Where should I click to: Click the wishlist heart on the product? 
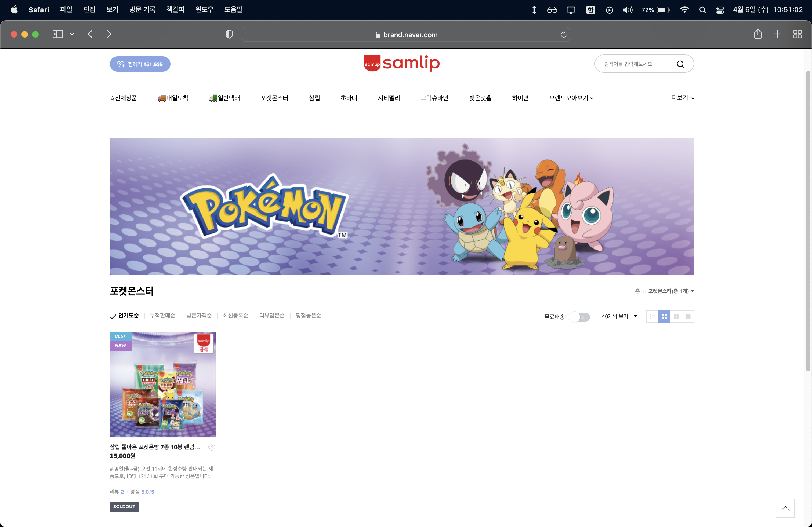point(212,447)
